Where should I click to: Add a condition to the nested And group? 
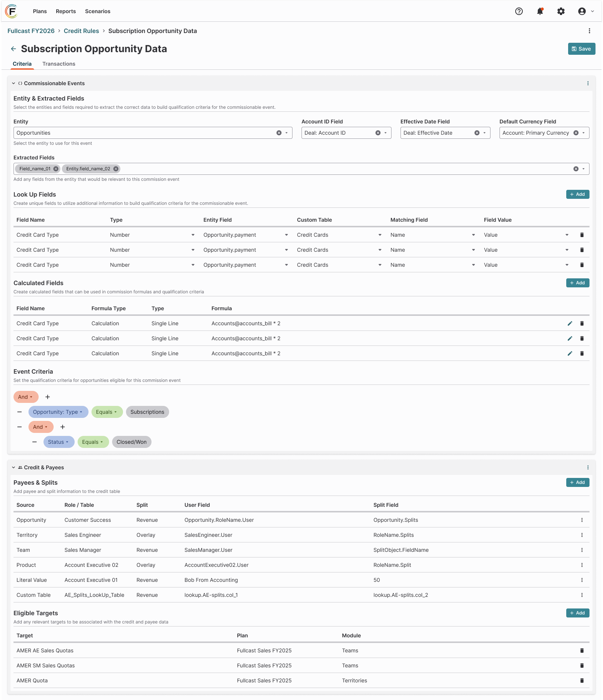pyautogui.click(x=63, y=427)
